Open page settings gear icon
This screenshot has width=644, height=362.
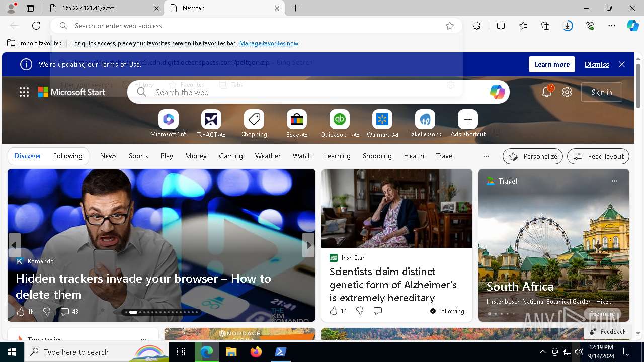click(567, 92)
